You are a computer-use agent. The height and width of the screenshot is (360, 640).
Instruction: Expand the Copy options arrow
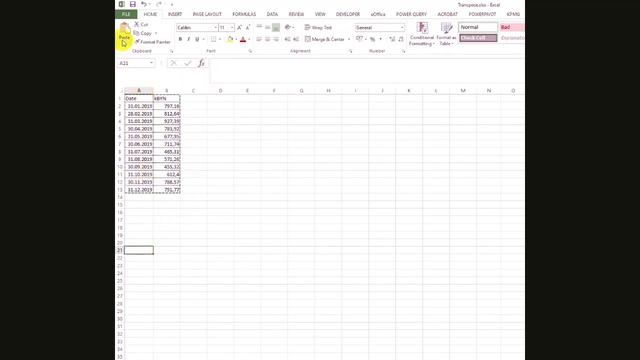(156, 33)
